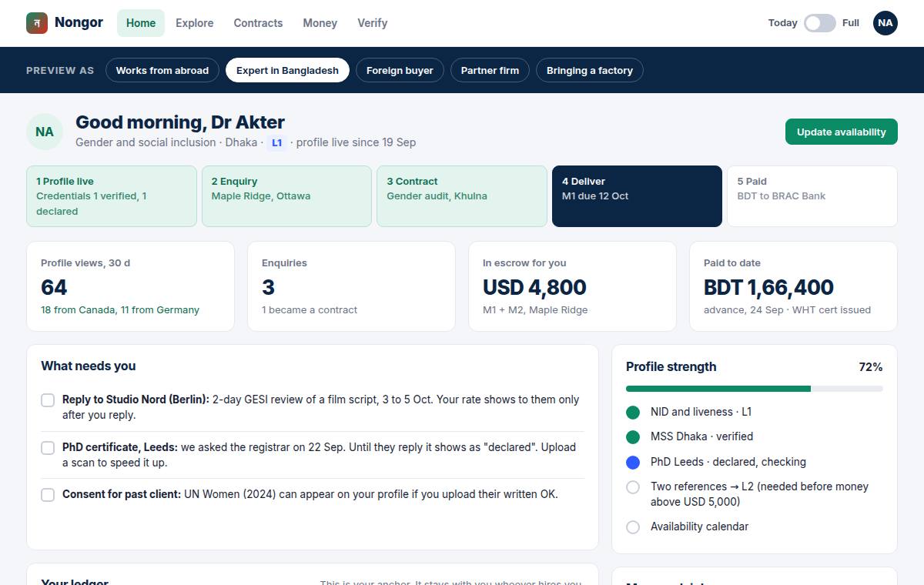Open the Verify nav tab

(372, 23)
